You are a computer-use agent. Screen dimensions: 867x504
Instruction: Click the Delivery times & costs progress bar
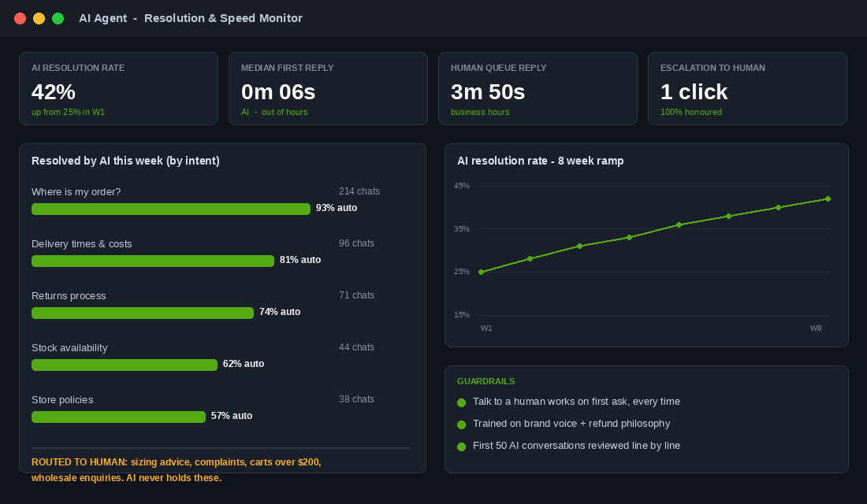(x=153, y=261)
